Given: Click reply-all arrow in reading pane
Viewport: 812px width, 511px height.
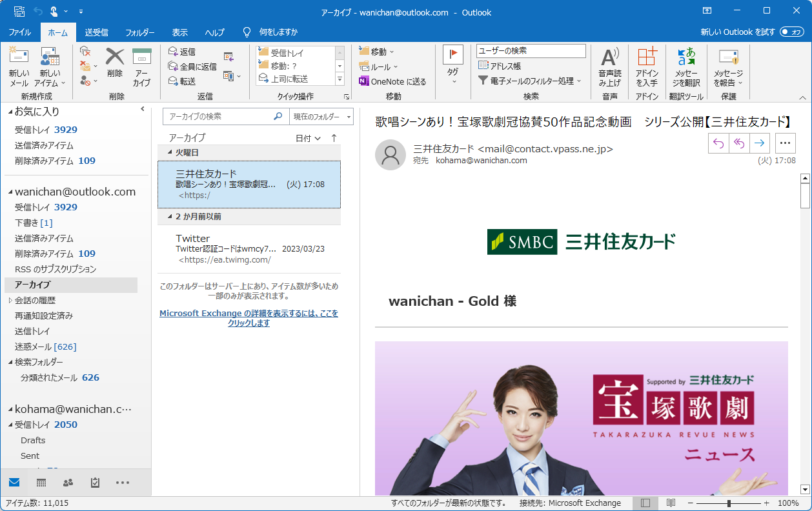Looking at the screenshot, I should [x=740, y=143].
